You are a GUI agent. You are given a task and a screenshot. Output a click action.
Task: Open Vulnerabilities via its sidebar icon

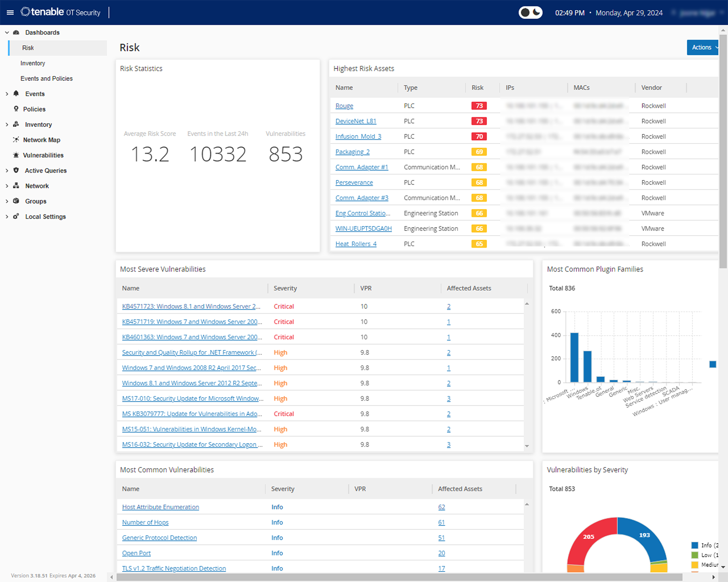point(16,155)
